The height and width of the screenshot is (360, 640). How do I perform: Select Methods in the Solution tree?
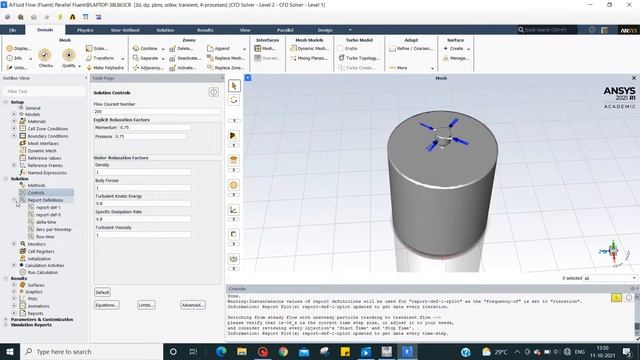tap(36, 185)
